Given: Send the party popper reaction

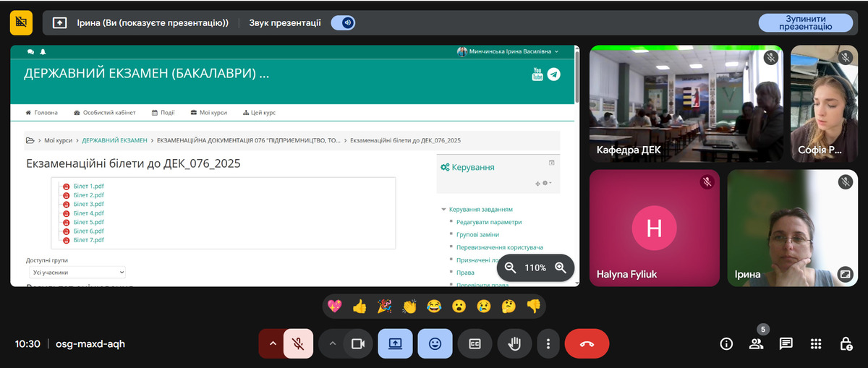Looking at the screenshot, I should coord(385,307).
